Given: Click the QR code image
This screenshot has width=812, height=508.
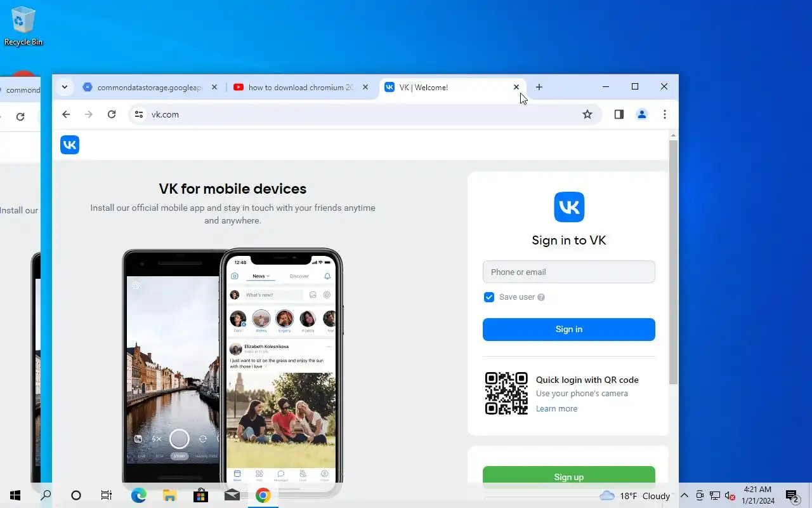Looking at the screenshot, I should click(x=506, y=393).
